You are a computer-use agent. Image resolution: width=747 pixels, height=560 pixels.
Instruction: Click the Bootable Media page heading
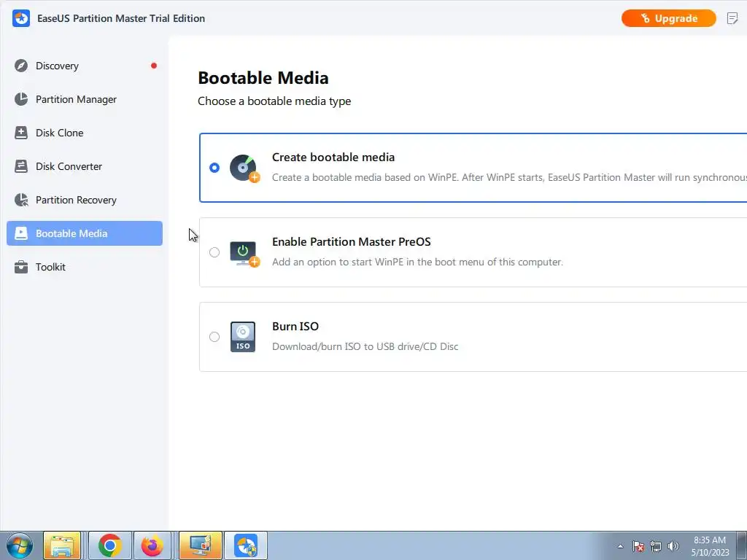(263, 78)
